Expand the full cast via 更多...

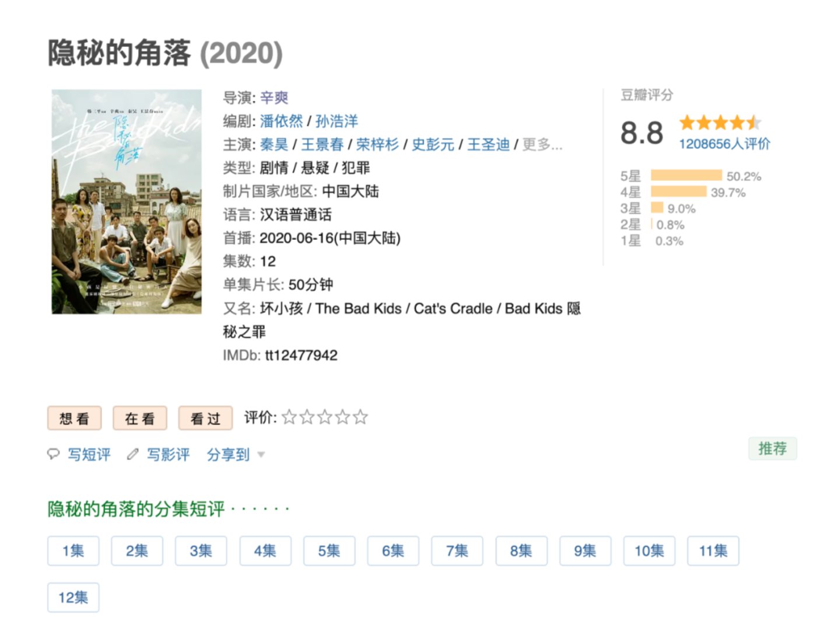pyautogui.click(x=542, y=144)
